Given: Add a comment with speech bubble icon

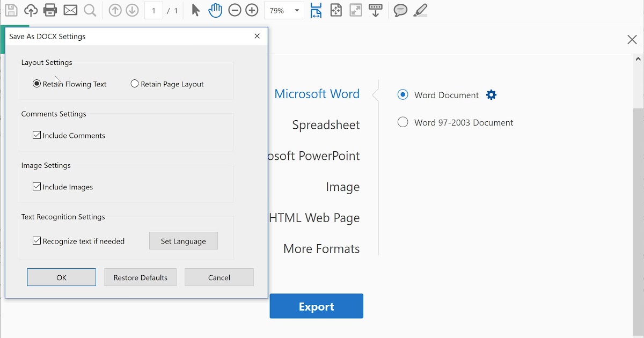Looking at the screenshot, I should [x=400, y=10].
